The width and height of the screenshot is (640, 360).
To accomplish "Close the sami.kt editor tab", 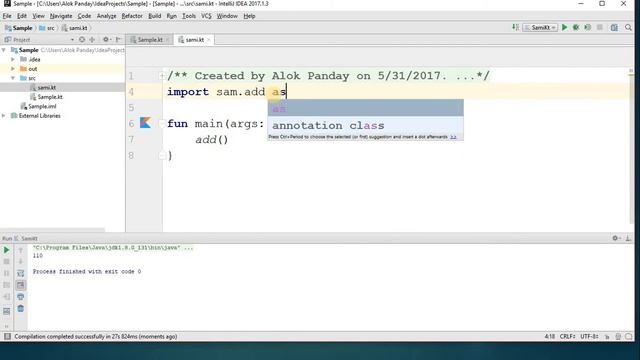I will pyautogui.click(x=209, y=40).
